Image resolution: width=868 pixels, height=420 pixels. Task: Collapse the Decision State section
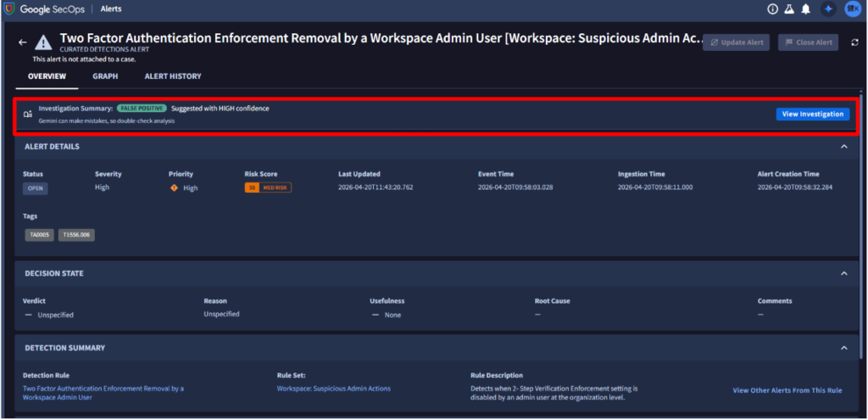coord(843,274)
